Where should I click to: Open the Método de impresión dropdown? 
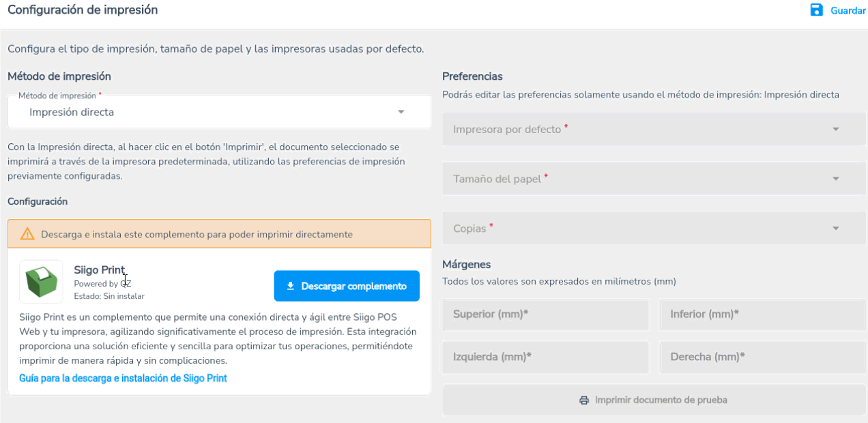[x=219, y=112]
